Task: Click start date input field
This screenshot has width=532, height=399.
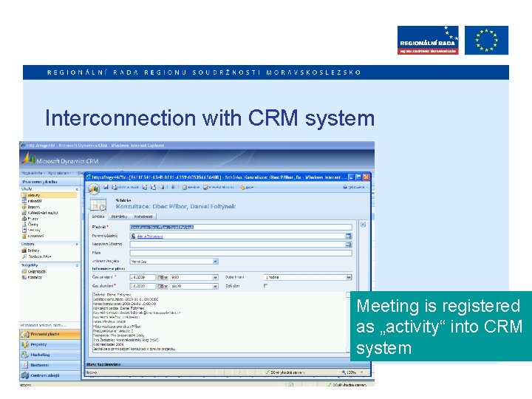Action: pos(143,277)
